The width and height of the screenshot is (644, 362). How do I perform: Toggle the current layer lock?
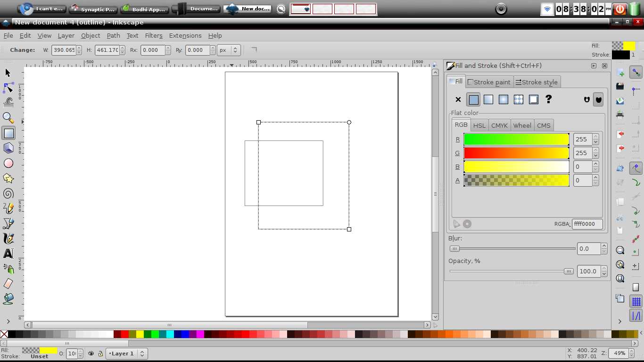pyautogui.click(x=100, y=354)
